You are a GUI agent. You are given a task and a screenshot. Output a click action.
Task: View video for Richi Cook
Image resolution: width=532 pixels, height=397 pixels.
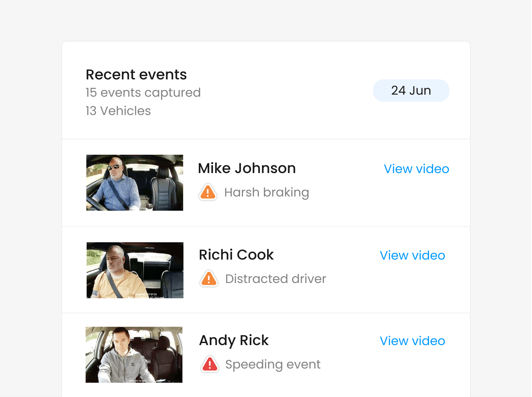click(412, 256)
